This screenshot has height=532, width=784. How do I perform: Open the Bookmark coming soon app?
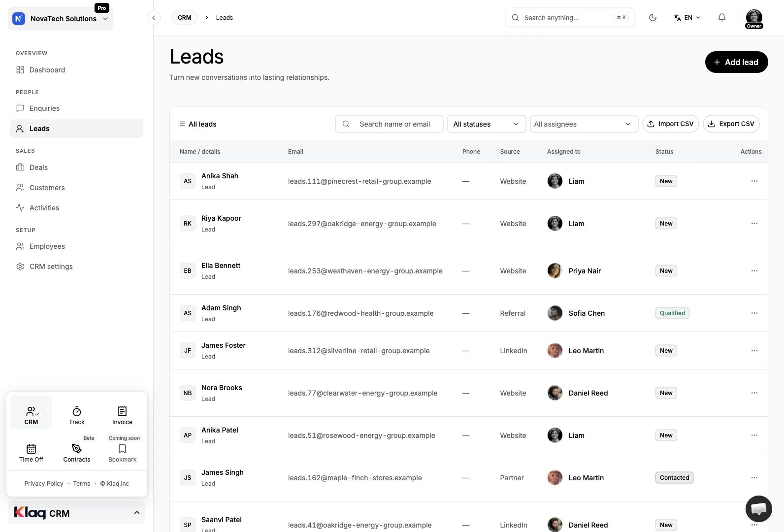point(122,453)
